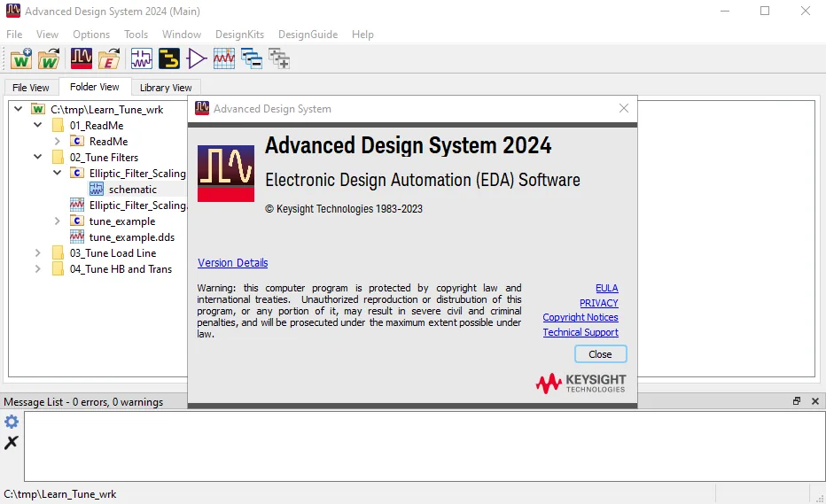This screenshot has height=504, width=826.
Task: Open the File menu
Action: pos(14,35)
